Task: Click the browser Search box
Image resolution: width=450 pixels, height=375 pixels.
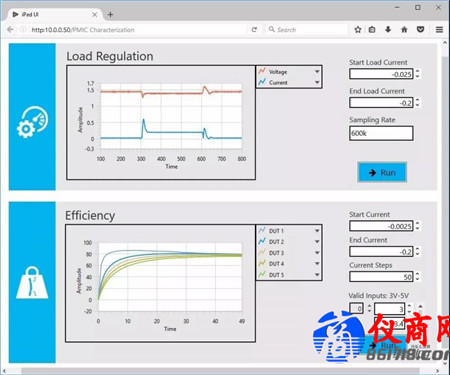Action: pyautogui.click(x=307, y=30)
